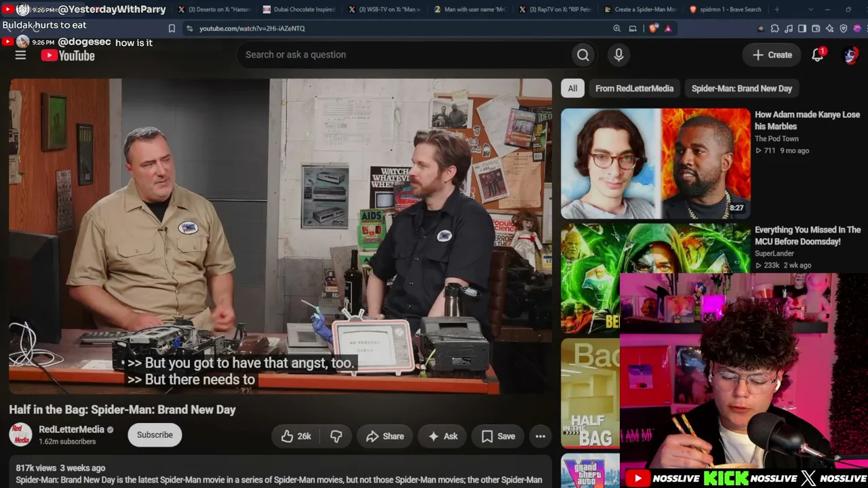Click the RedLetterMedia channel avatar

20,434
